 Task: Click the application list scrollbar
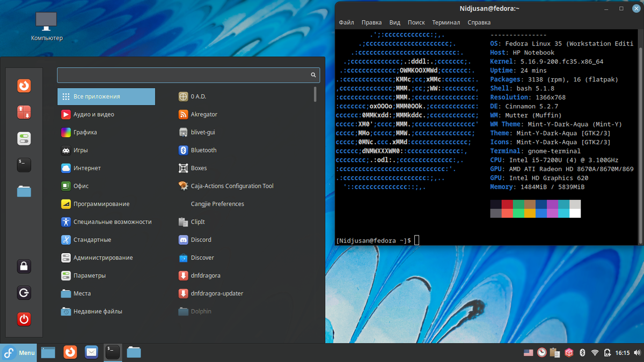(x=315, y=95)
